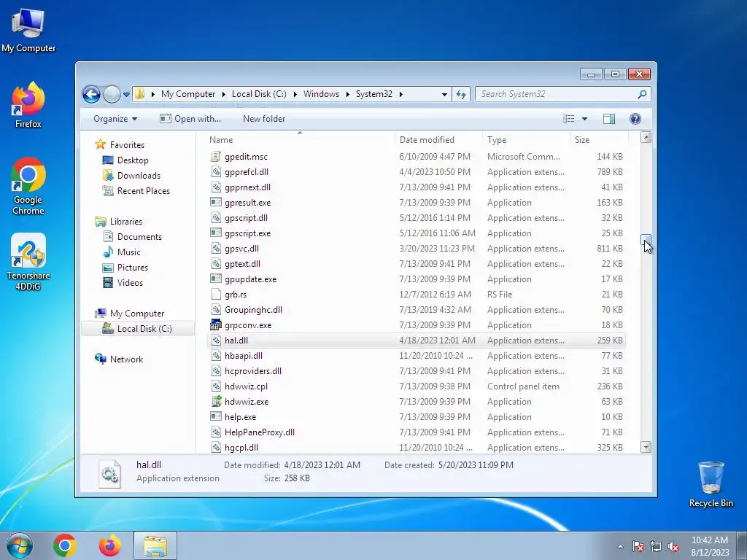Open Explorer help
Screen dimensions: 747x560
click(x=635, y=119)
